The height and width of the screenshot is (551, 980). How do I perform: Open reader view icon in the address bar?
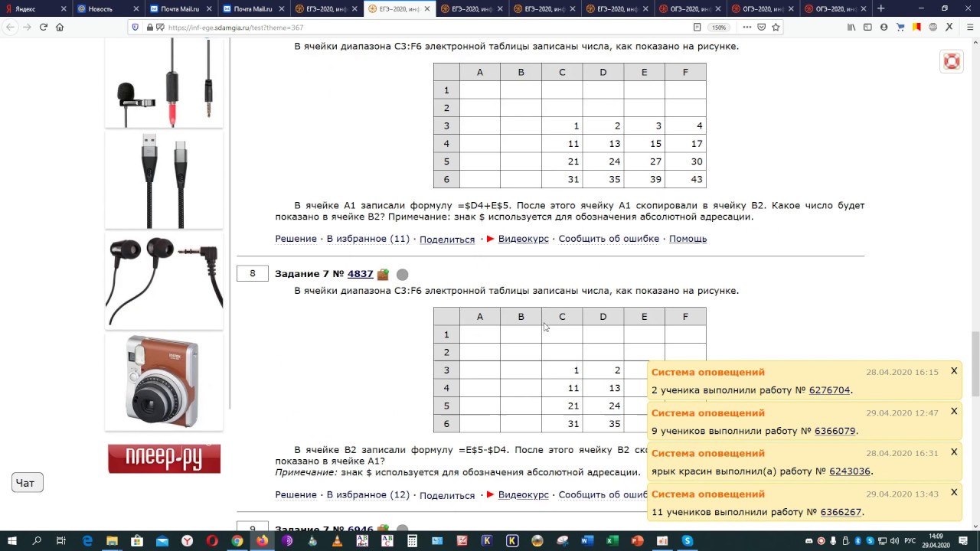697,27
